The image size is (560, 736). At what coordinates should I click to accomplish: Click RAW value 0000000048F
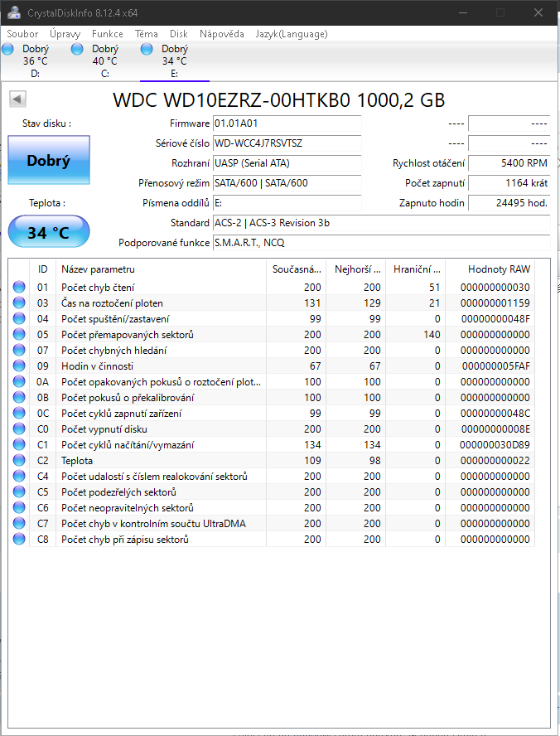pos(495,319)
